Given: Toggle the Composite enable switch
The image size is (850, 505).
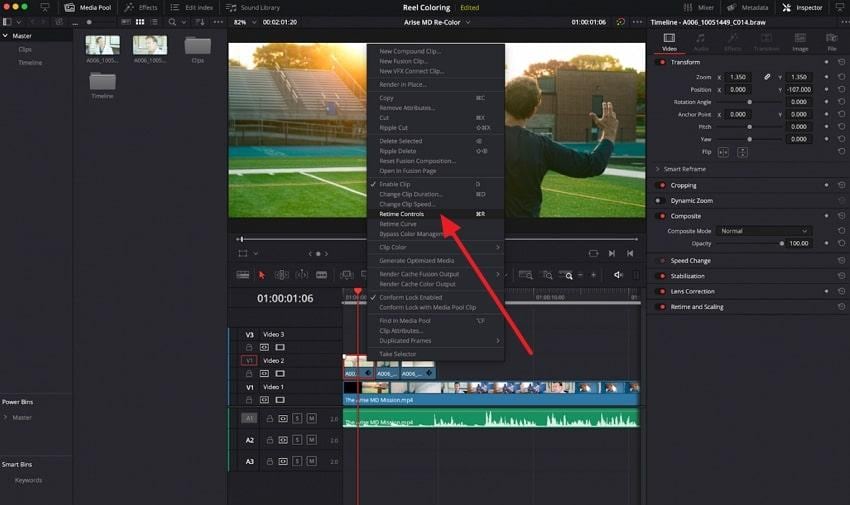Looking at the screenshot, I should [661, 216].
